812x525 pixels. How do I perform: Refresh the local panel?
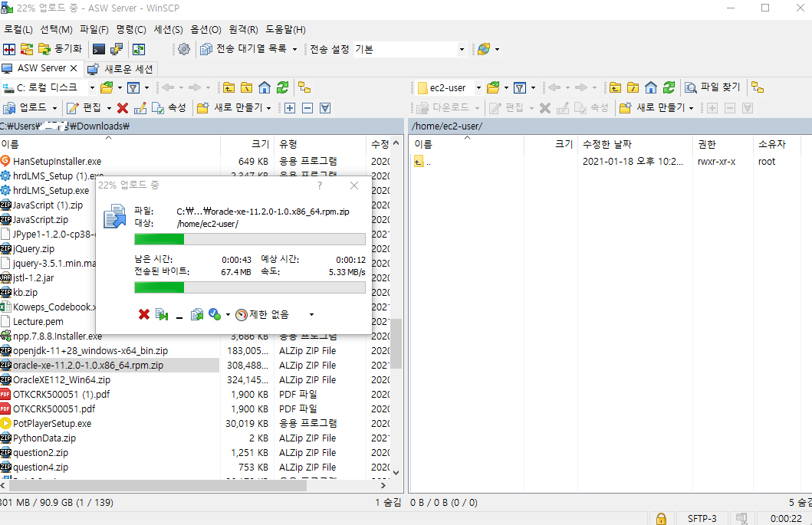[282, 87]
